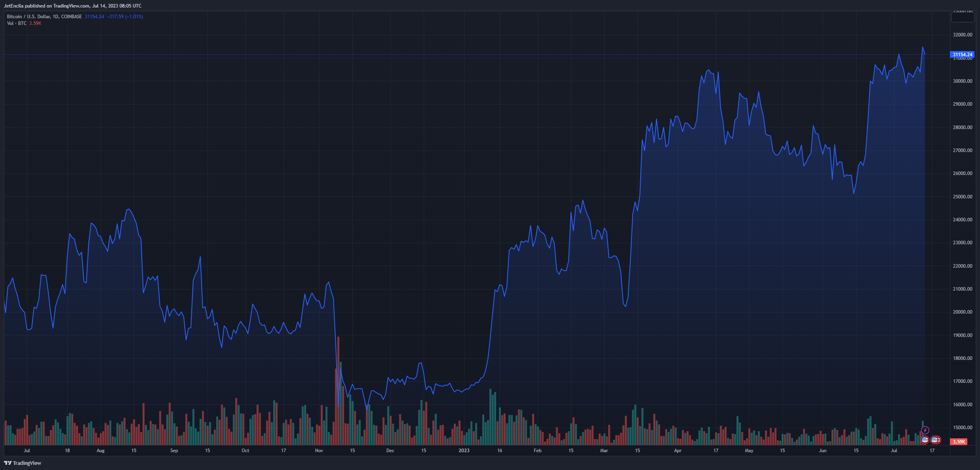
Task: Click the purple lightning event marker
Action: click(925, 430)
